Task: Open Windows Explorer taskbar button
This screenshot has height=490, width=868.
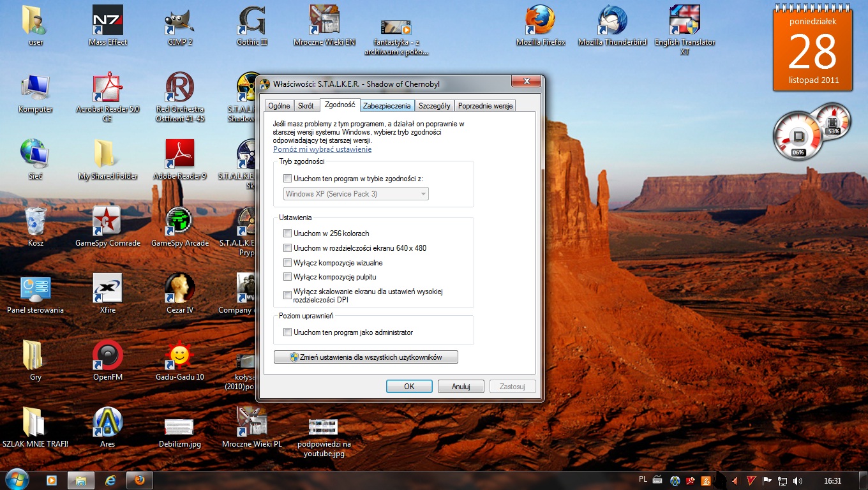Action: tap(81, 480)
